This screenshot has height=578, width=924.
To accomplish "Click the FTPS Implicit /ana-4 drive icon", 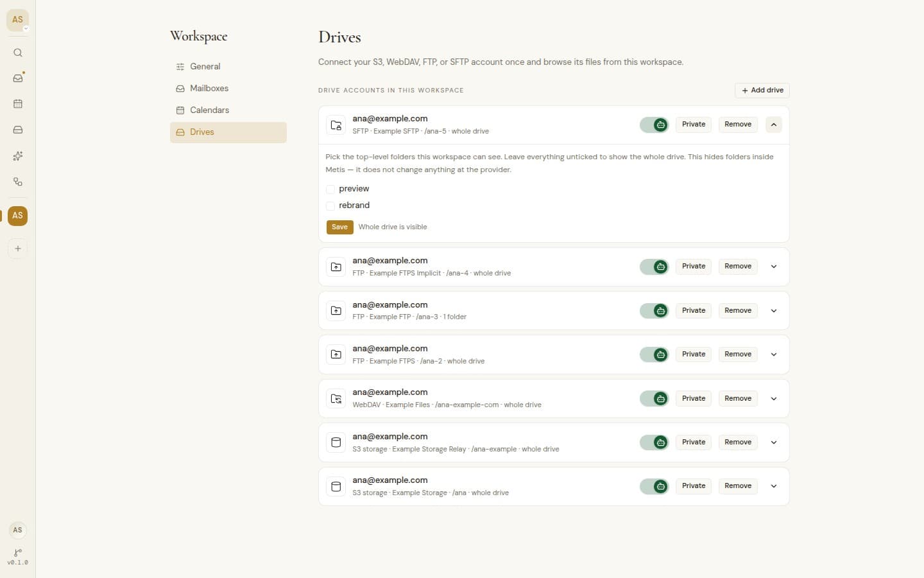I will click(x=336, y=267).
